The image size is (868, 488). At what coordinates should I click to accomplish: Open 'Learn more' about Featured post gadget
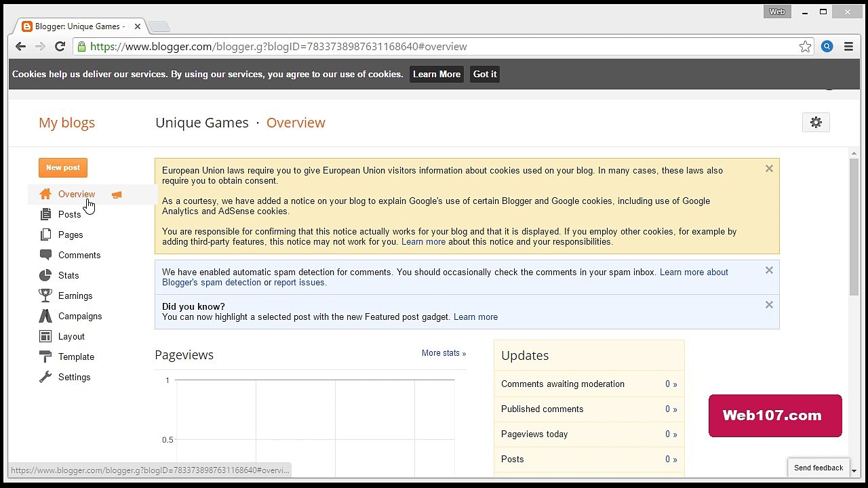475,317
